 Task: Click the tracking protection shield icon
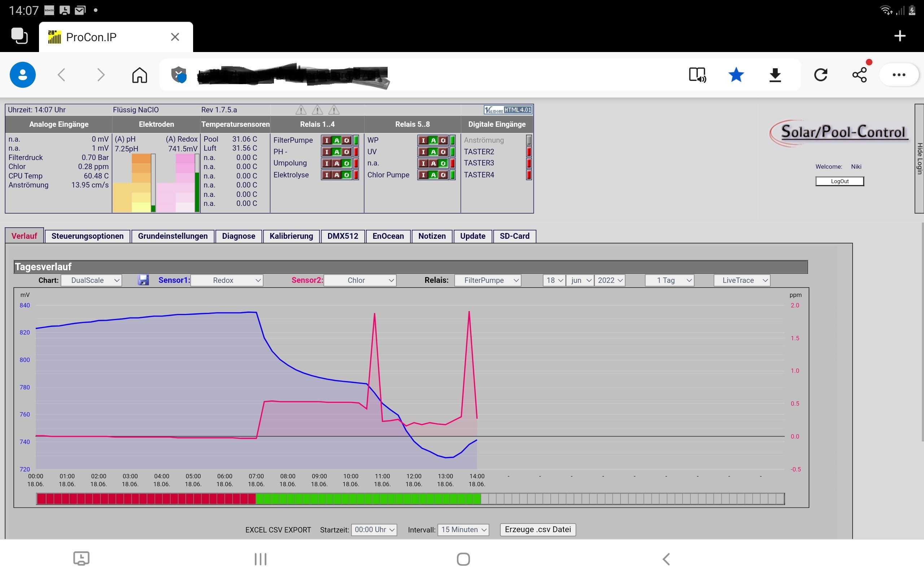click(179, 74)
